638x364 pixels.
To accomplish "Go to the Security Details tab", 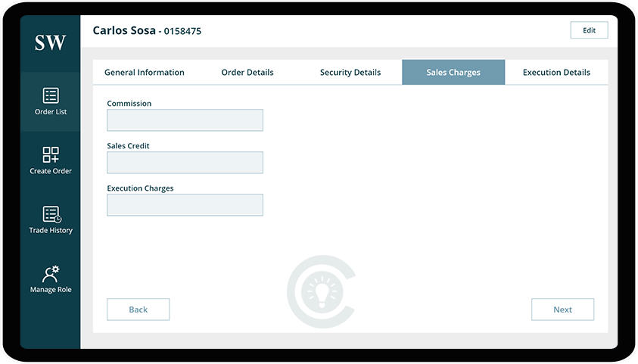I will tap(350, 73).
